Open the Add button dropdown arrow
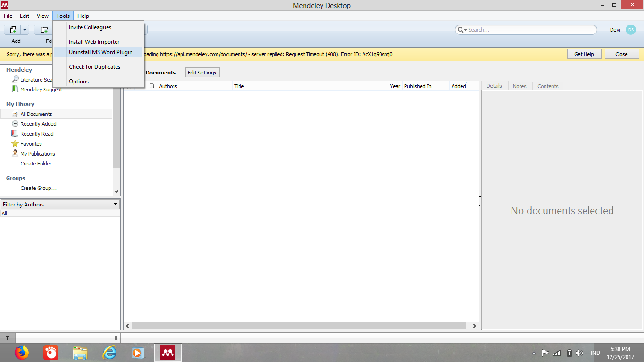Image resolution: width=644 pixels, height=362 pixels. coord(25,30)
